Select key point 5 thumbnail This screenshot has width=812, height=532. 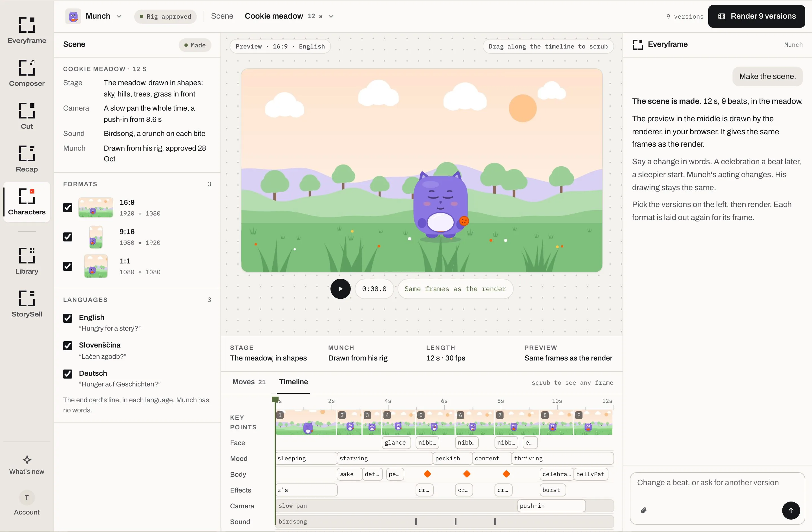coord(435,422)
